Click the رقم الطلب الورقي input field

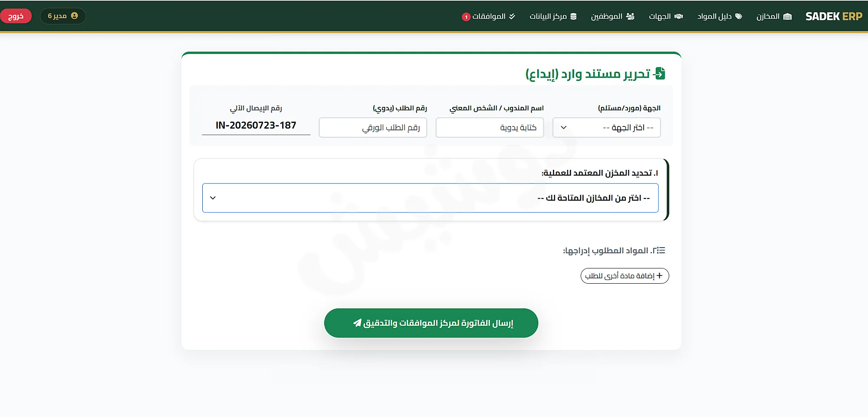point(373,127)
